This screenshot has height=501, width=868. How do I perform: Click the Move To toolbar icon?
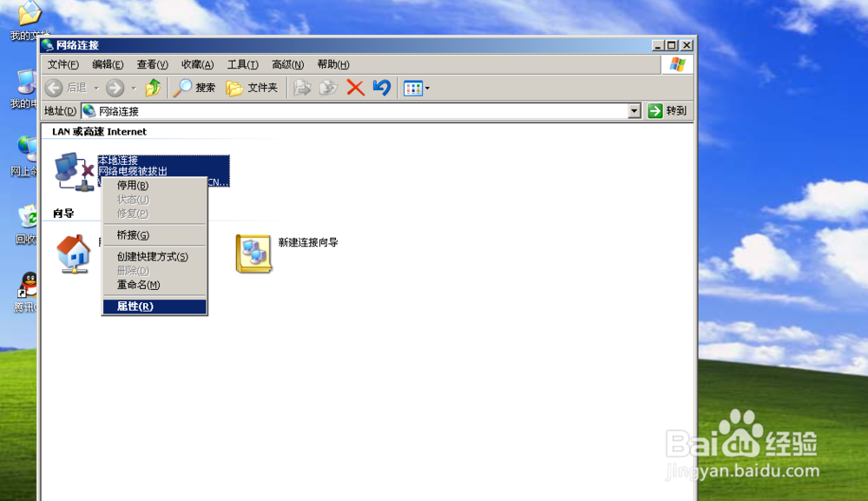[302, 88]
